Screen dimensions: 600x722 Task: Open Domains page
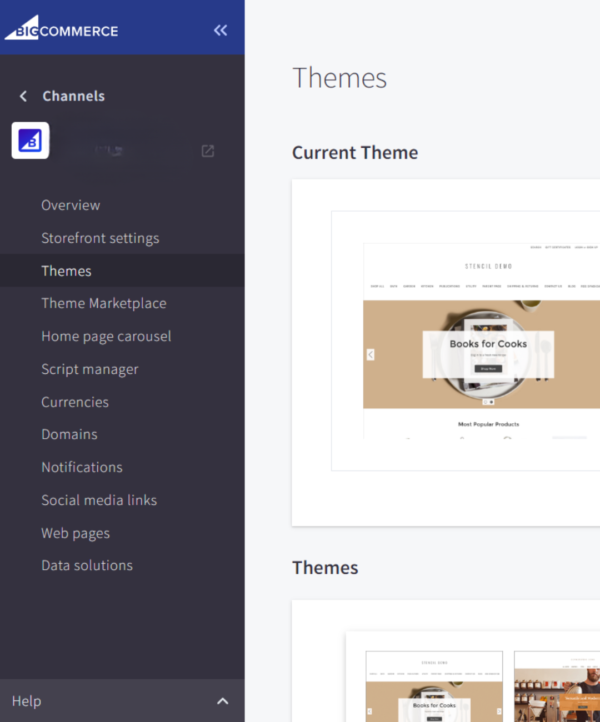pos(69,434)
